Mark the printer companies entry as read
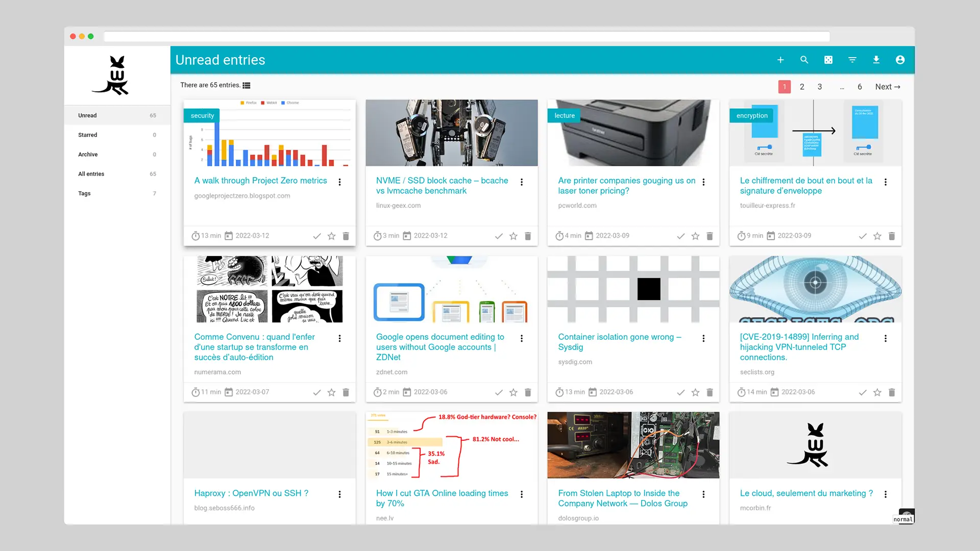The height and width of the screenshot is (551, 980). pyautogui.click(x=680, y=236)
